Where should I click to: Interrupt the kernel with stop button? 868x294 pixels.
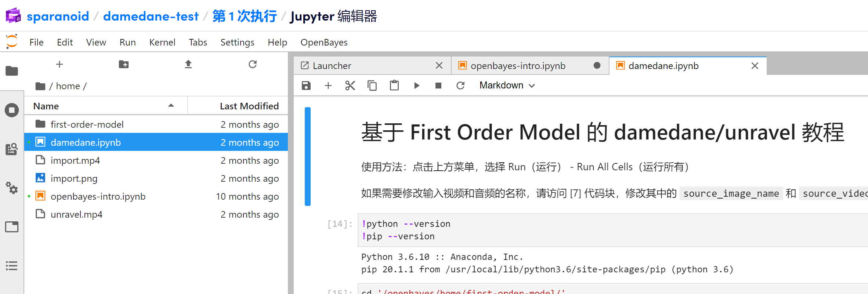tap(438, 86)
